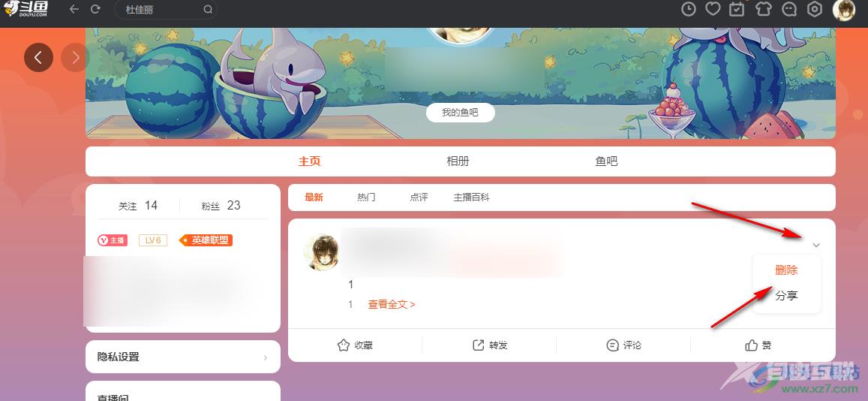Collapse the post options chevron

click(x=816, y=245)
